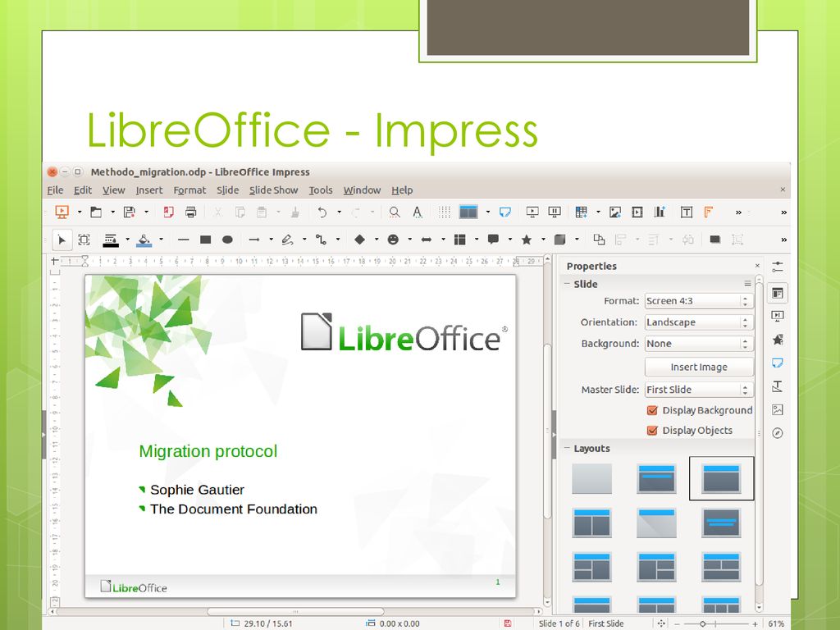The image size is (840, 630).
Task: Collapse the Slide section in Properties
Action: (x=567, y=283)
